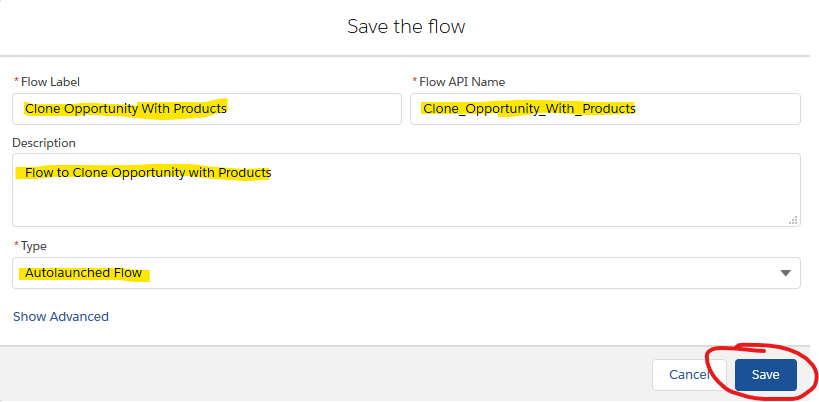
Task: Open the Type dropdown arrow
Action: tap(786, 273)
